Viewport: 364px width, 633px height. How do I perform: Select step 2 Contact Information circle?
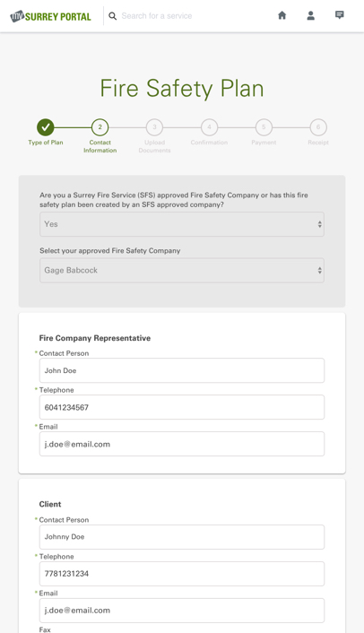tap(100, 127)
